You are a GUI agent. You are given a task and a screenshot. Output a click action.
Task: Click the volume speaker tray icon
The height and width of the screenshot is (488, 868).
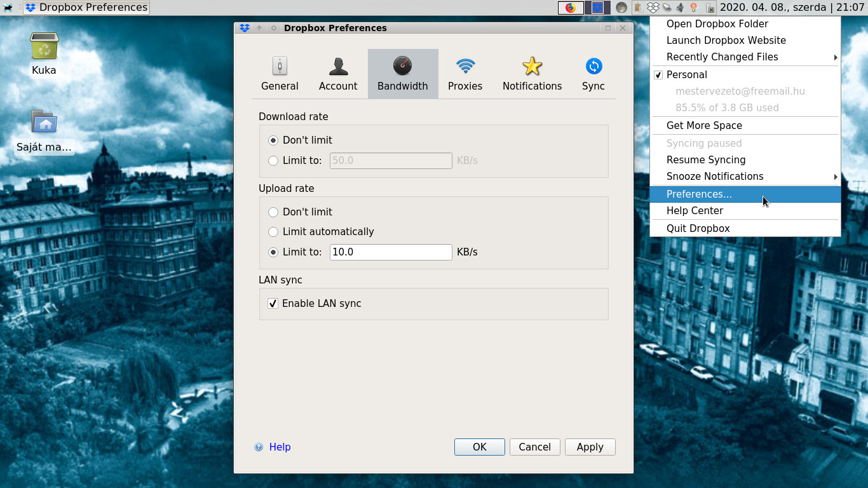(680, 8)
